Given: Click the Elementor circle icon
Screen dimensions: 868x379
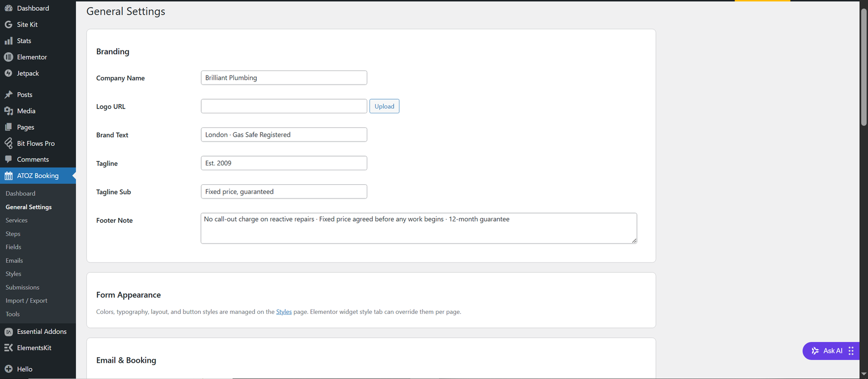Looking at the screenshot, I should 9,57.
